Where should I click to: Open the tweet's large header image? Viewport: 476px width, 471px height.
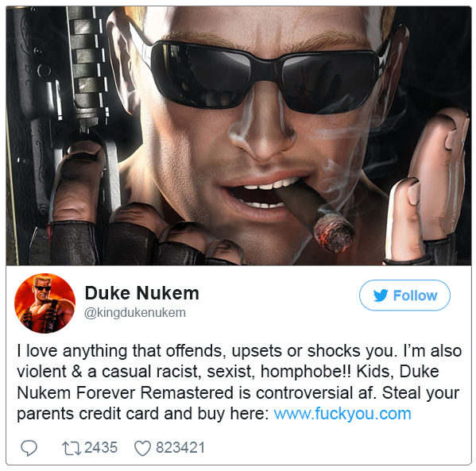pyautogui.click(x=238, y=136)
